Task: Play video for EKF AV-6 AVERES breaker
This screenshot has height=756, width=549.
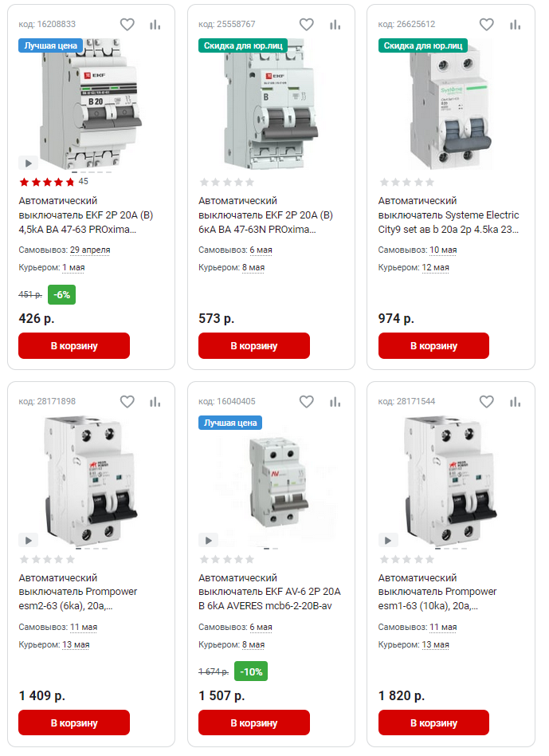Action: (208, 540)
